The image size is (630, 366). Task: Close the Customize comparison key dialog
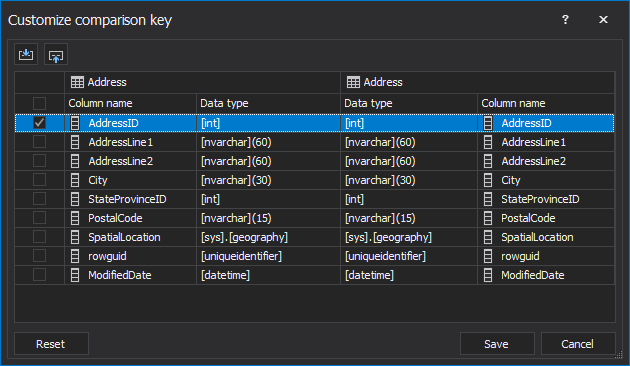click(x=603, y=20)
